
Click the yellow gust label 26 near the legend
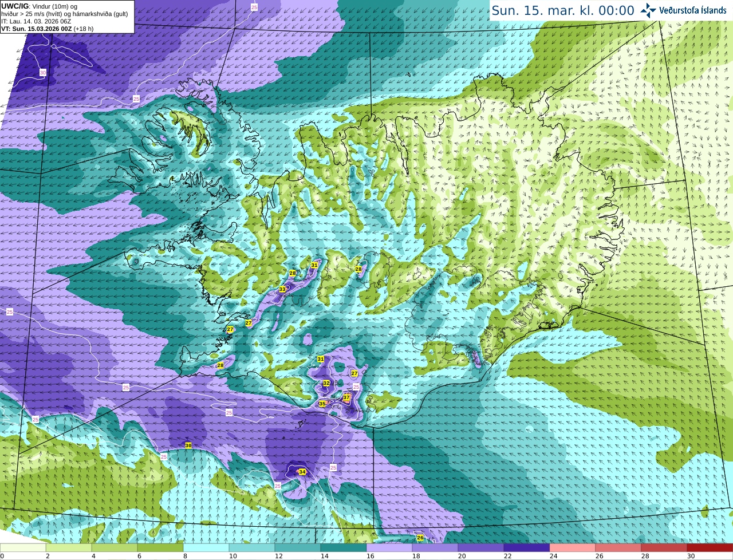(x=420, y=538)
